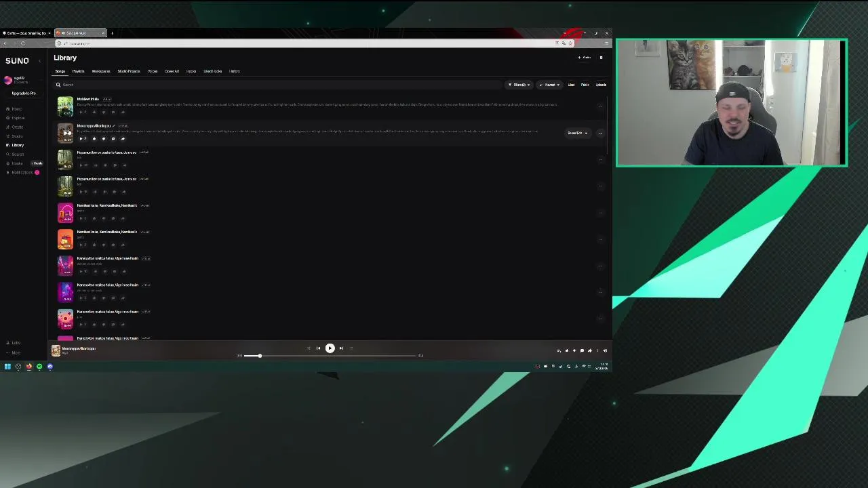
Task: Play the highlighted song via its thumbnail
Action: [x=65, y=133]
